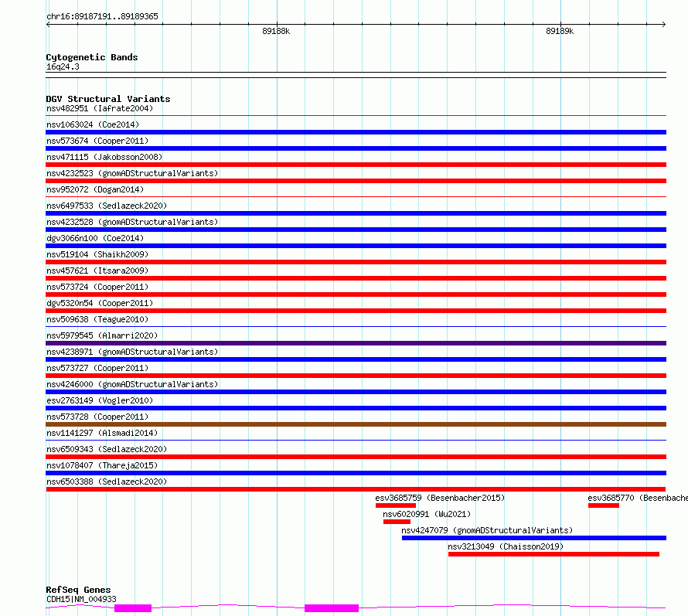The height and width of the screenshot is (616, 688).
Task: Click the red bar for nsv471115
Action: pos(356,165)
